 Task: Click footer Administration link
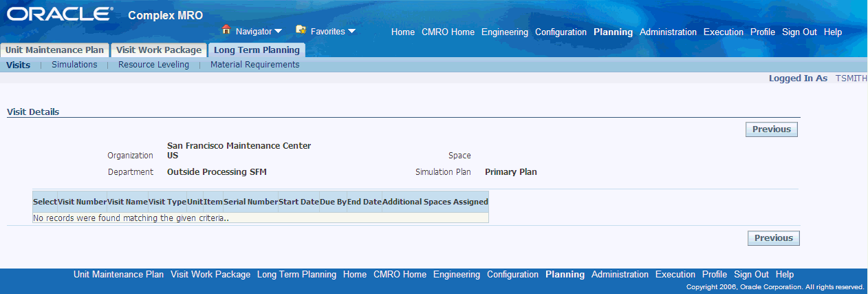[620, 274]
